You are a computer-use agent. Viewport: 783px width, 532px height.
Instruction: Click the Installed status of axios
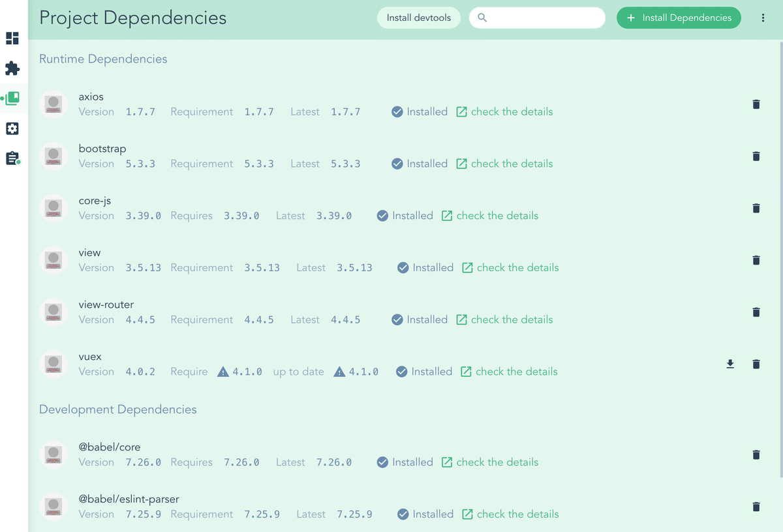coord(420,112)
